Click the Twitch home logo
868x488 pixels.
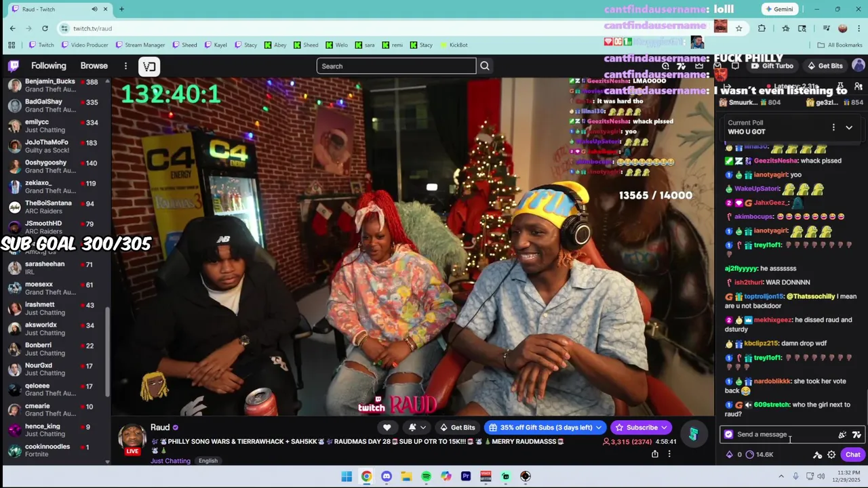coord(14,66)
